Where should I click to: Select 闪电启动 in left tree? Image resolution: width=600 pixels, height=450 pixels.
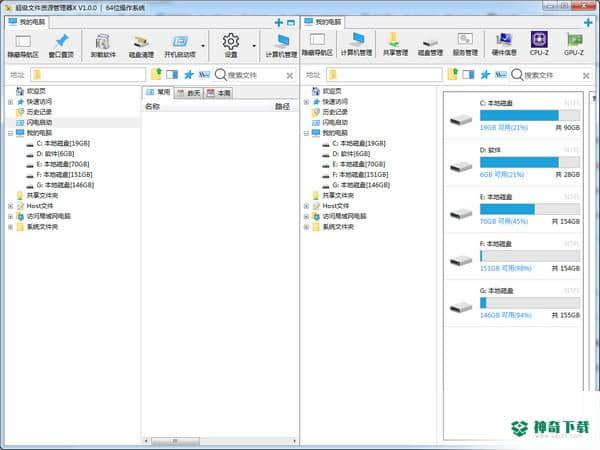39,122
